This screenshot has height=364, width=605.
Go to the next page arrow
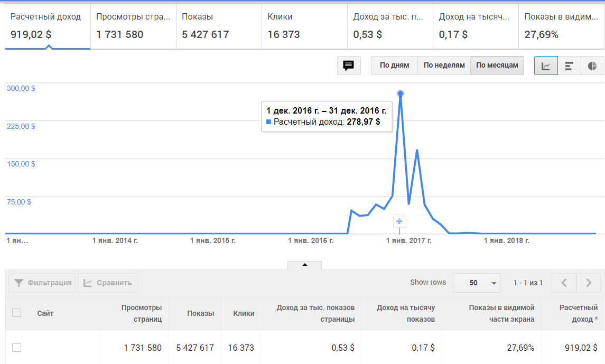(589, 283)
